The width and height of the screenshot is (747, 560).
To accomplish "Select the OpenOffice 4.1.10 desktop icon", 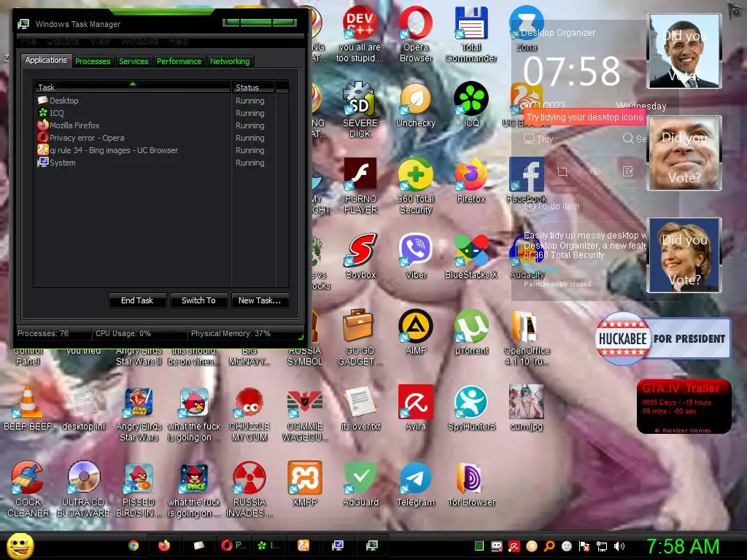I will [x=527, y=337].
